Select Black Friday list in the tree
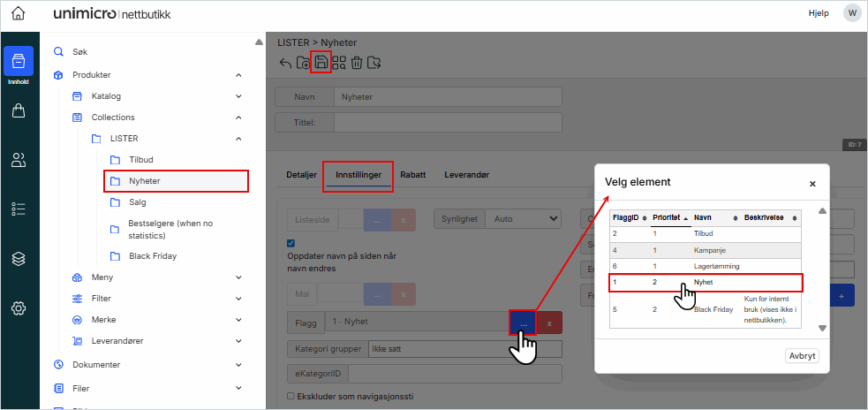This screenshot has width=868, height=410. (x=152, y=256)
